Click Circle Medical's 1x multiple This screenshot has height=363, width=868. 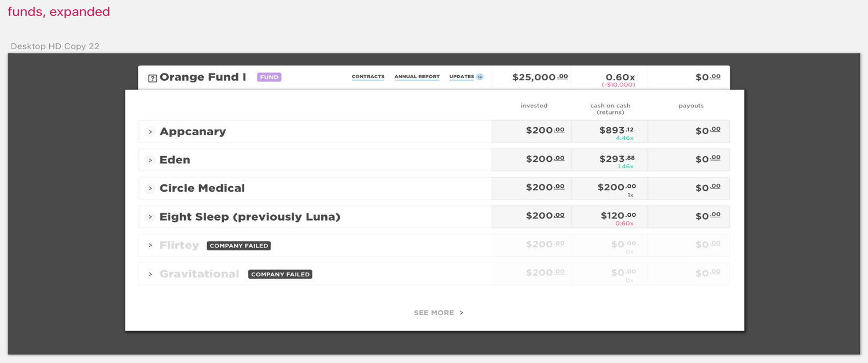631,195
